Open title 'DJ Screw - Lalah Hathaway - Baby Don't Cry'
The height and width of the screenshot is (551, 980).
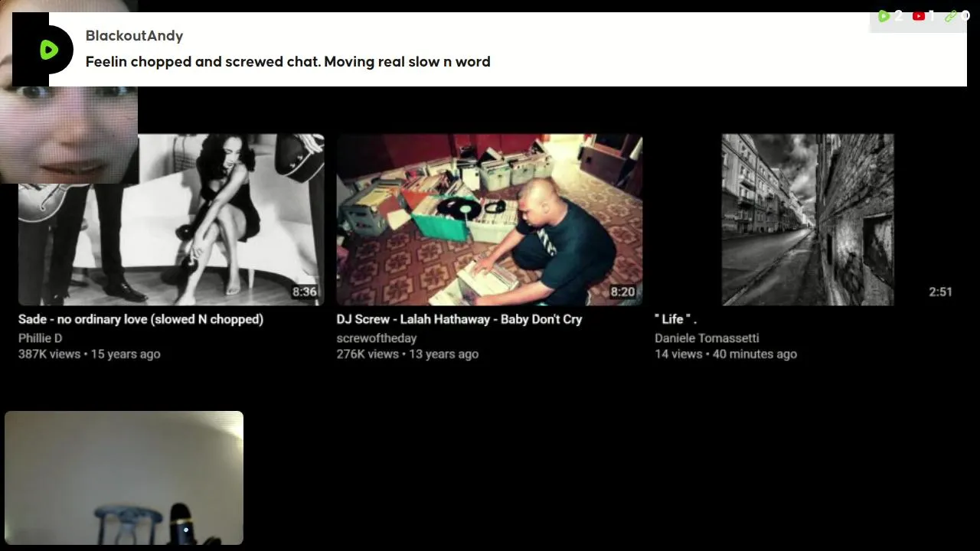pyautogui.click(x=459, y=319)
